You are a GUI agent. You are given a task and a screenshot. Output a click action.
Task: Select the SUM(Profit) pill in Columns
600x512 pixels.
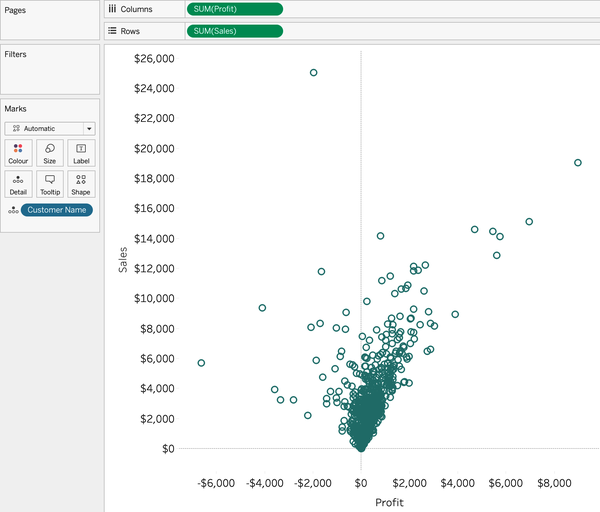coord(234,9)
